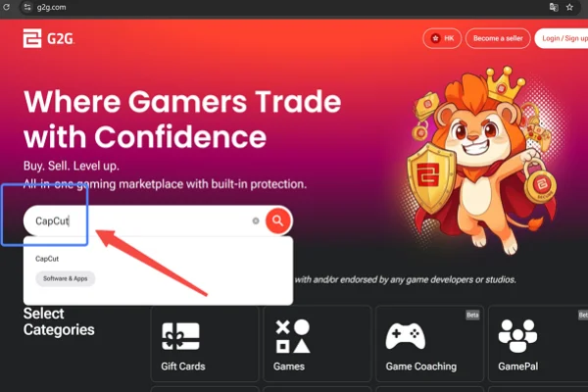Open the browser translate icon

[x=554, y=7]
